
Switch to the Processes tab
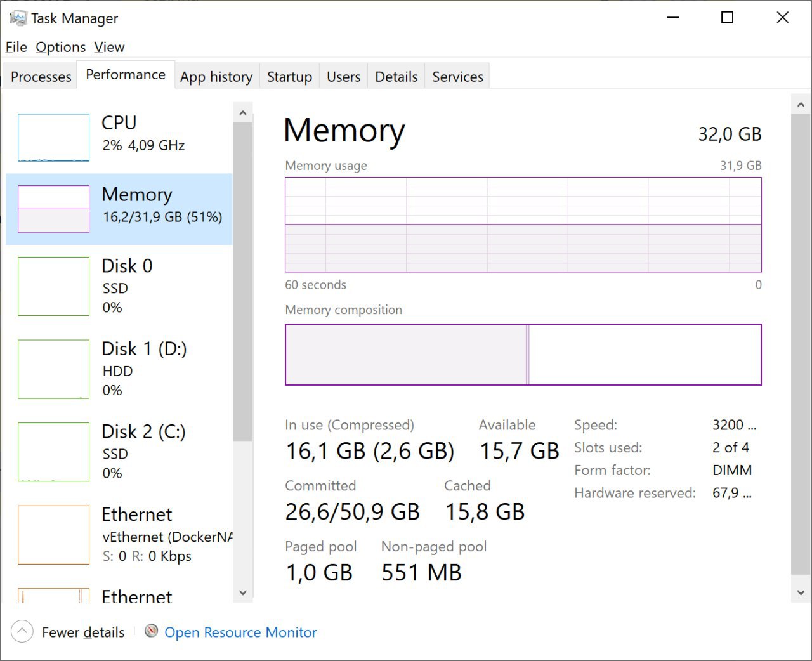pos(41,76)
